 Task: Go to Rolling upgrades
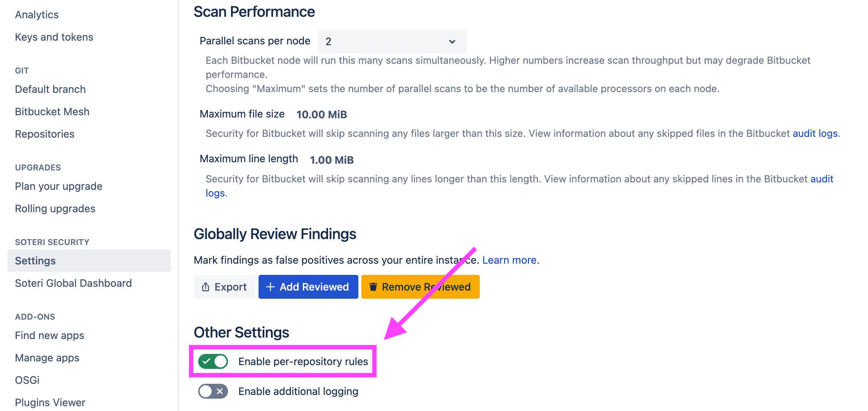(55, 208)
